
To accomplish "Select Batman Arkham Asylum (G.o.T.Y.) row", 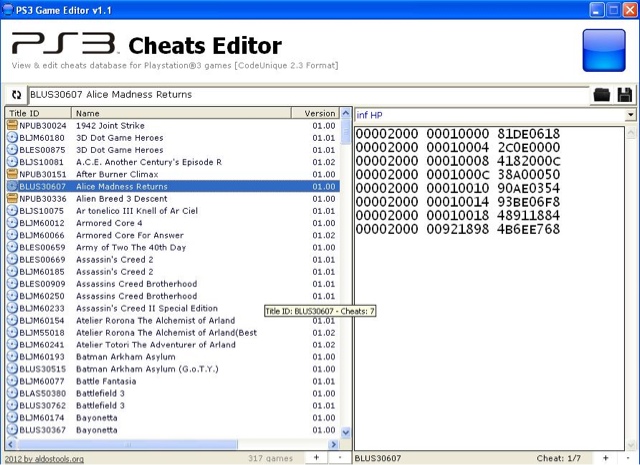I will click(x=172, y=369).
